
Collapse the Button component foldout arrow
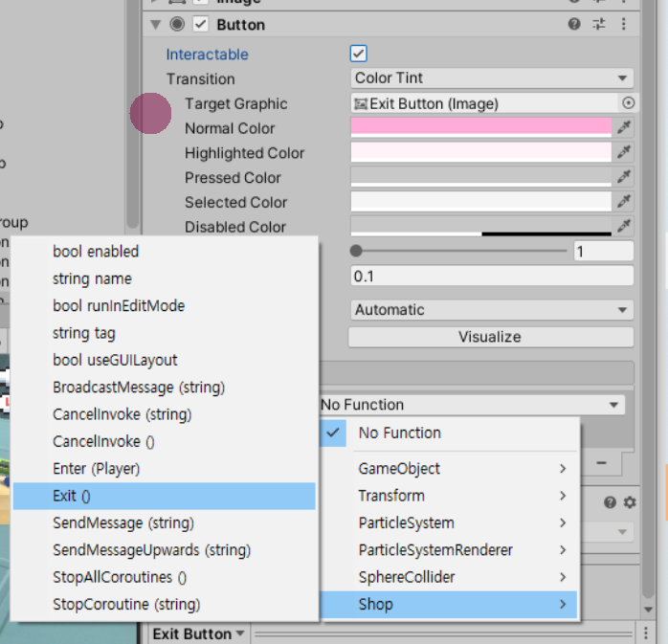tap(155, 25)
